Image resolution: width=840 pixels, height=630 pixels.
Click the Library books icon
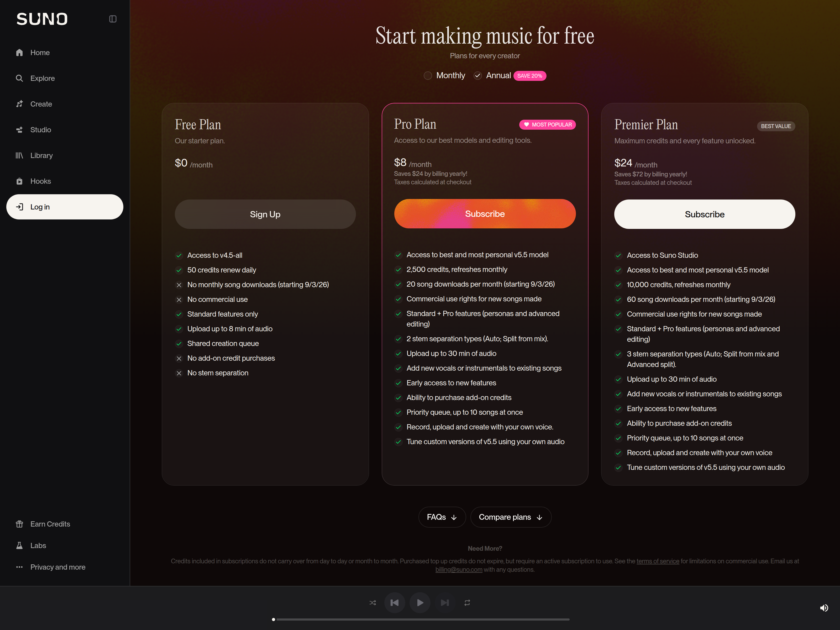(x=19, y=156)
